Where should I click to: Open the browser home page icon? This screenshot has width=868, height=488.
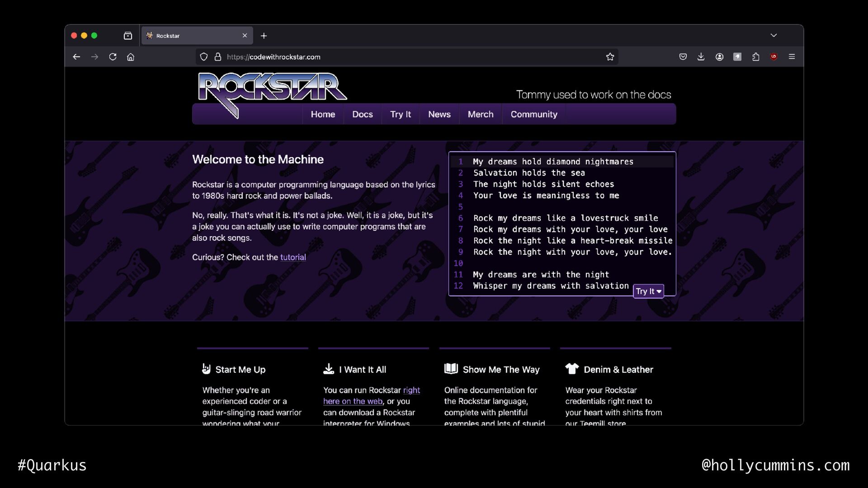tap(131, 57)
